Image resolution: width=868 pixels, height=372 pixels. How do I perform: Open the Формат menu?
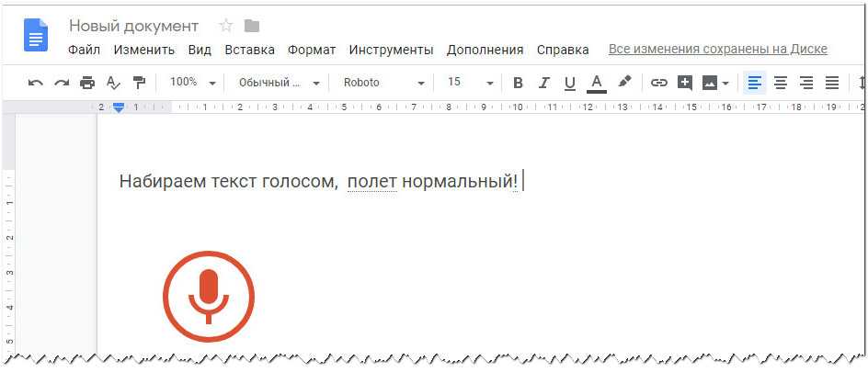tap(312, 50)
